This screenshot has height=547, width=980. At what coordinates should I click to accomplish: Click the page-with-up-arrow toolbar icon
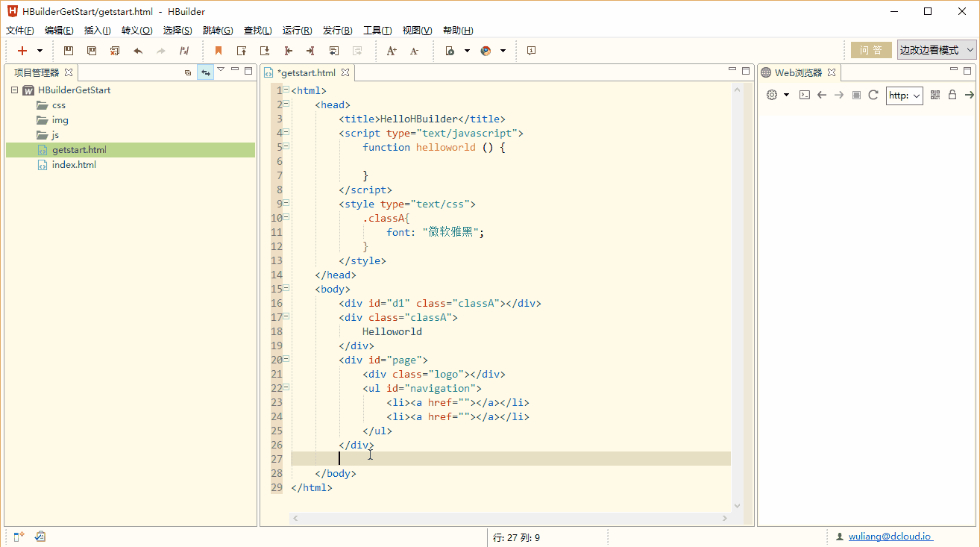242,51
